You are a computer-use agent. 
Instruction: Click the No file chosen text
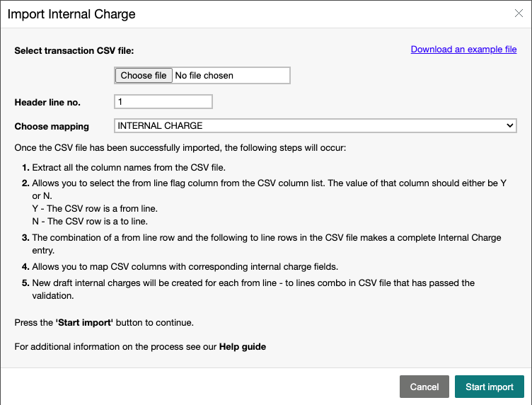[204, 75]
